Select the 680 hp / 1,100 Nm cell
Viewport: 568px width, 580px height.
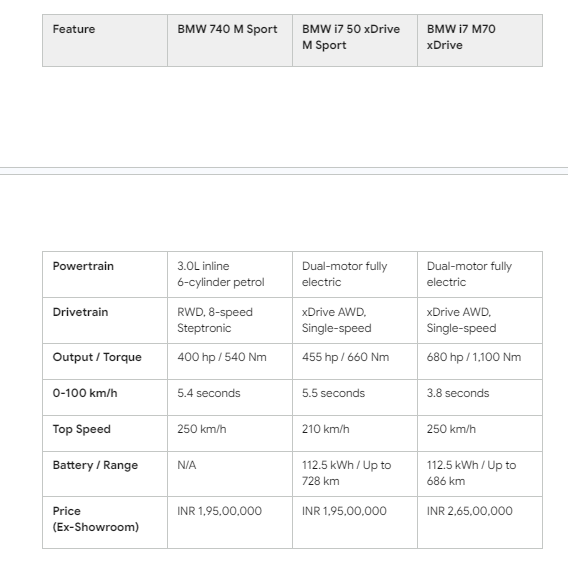tap(480, 361)
